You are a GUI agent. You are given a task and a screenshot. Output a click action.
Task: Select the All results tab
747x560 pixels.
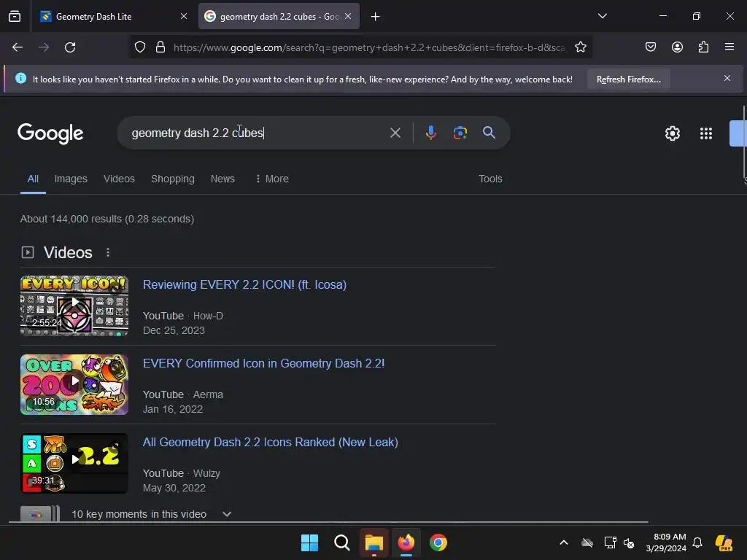coord(33,179)
